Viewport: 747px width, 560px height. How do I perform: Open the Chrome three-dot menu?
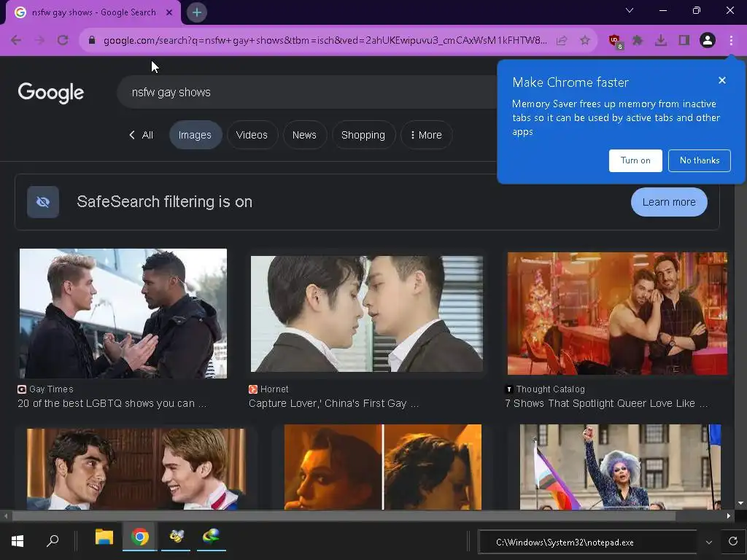[731, 41]
